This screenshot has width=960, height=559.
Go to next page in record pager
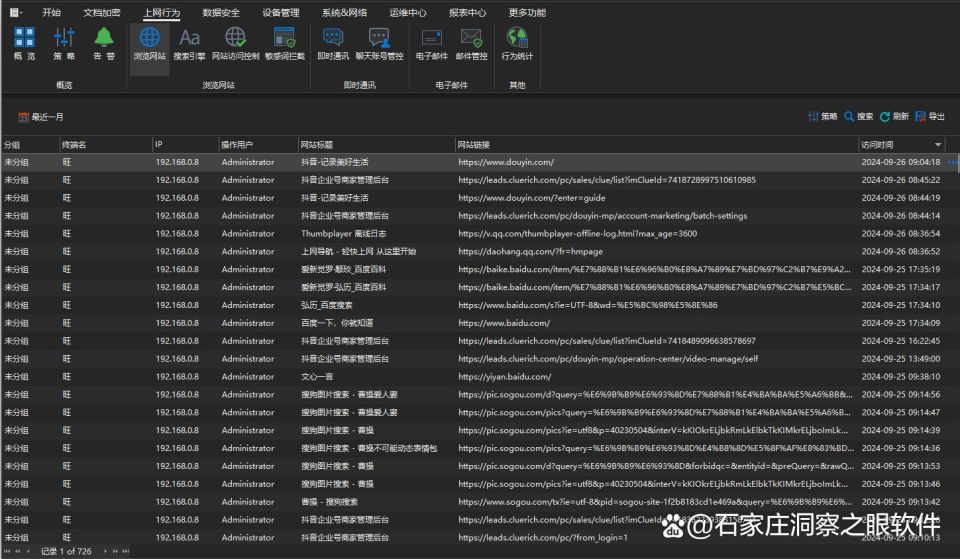coord(115,552)
